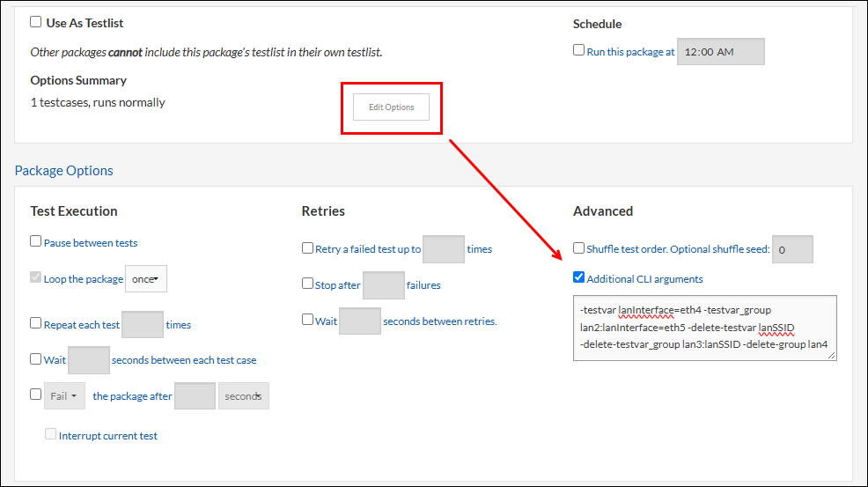This screenshot has height=487, width=868.
Task: Toggle Interrupt current test checkbox
Action: (x=50, y=434)
